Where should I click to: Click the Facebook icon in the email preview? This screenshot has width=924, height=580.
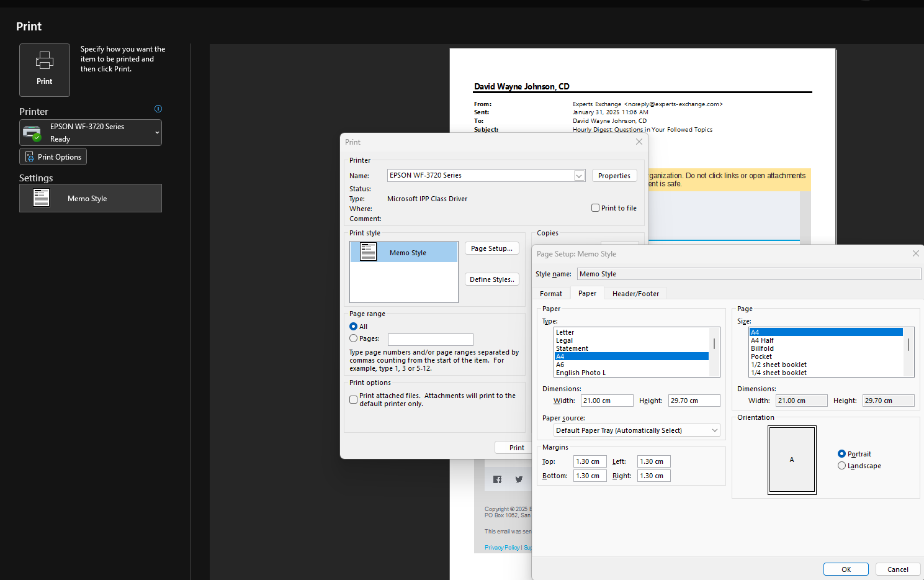(x=497, y=479)
